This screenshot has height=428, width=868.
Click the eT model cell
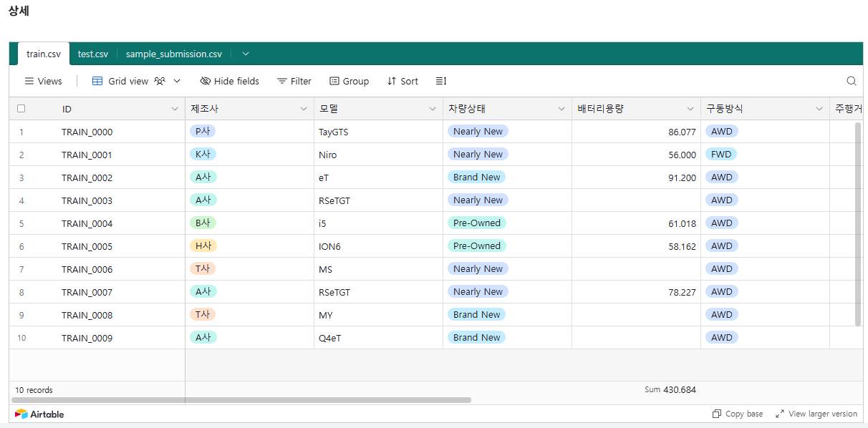(379, 177)
